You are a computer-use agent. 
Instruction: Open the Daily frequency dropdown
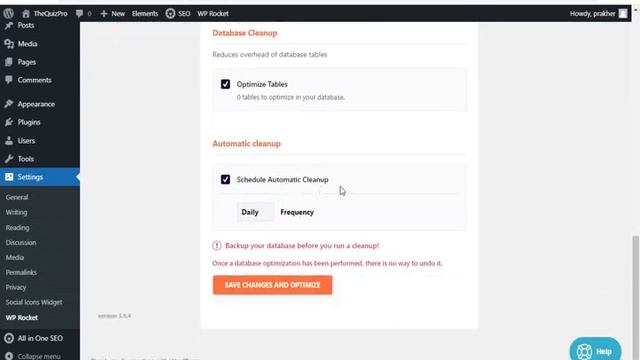point(256,212)
